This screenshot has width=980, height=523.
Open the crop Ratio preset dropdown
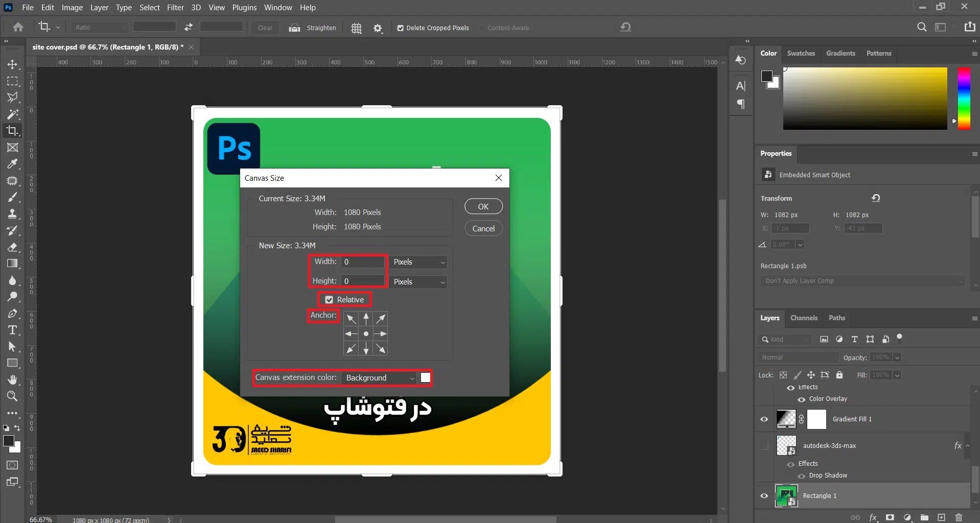[x=100, y=28]
